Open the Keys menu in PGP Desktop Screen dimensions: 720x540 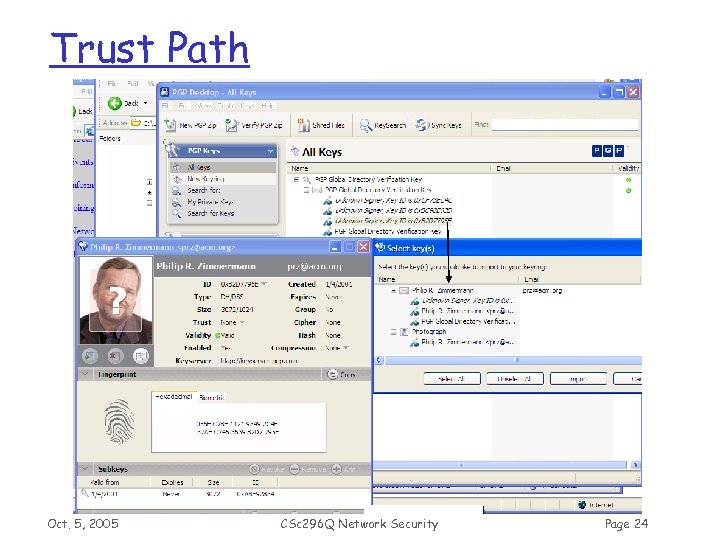(247, 106)
